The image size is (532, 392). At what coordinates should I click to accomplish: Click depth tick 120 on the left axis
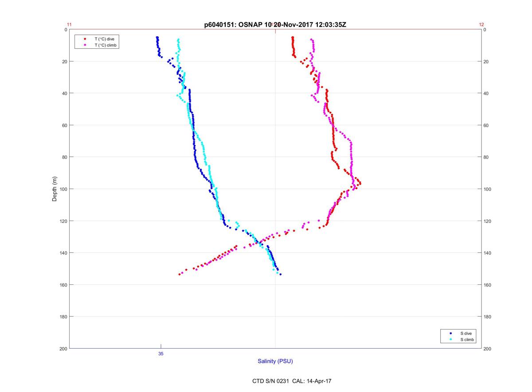click(x=63, y=221)
